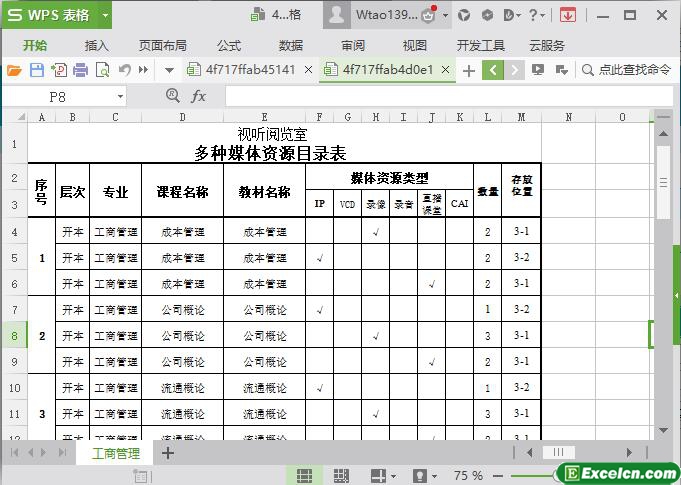
Task: Expand more quick toolbar commands chevron
Action: (x=143, y=69)
